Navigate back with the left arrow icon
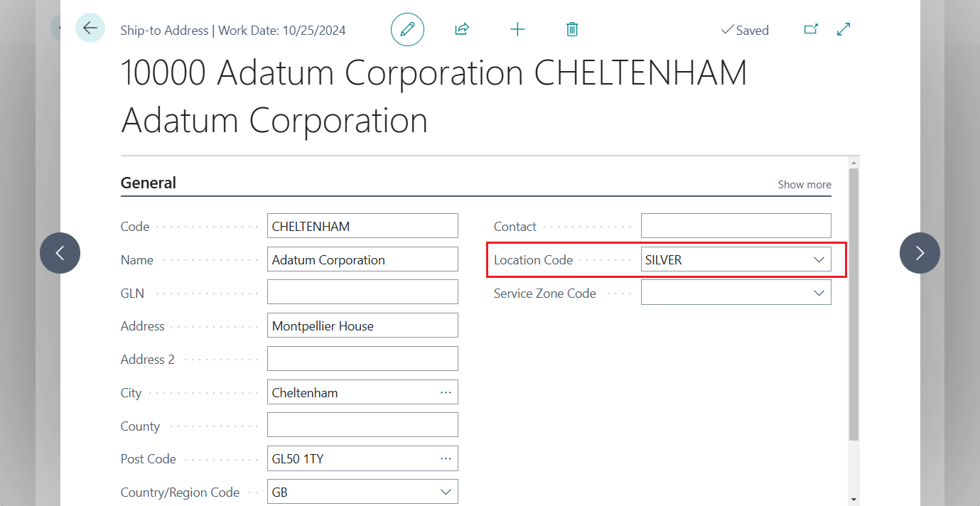 click(90, 28)
